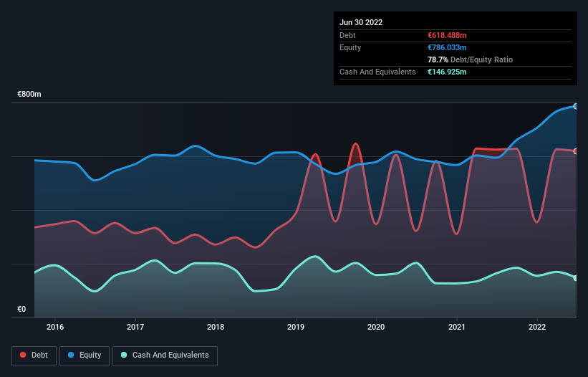
Task: Click the Jun 30 2022 tooltip date
Action: pos(361,22)
